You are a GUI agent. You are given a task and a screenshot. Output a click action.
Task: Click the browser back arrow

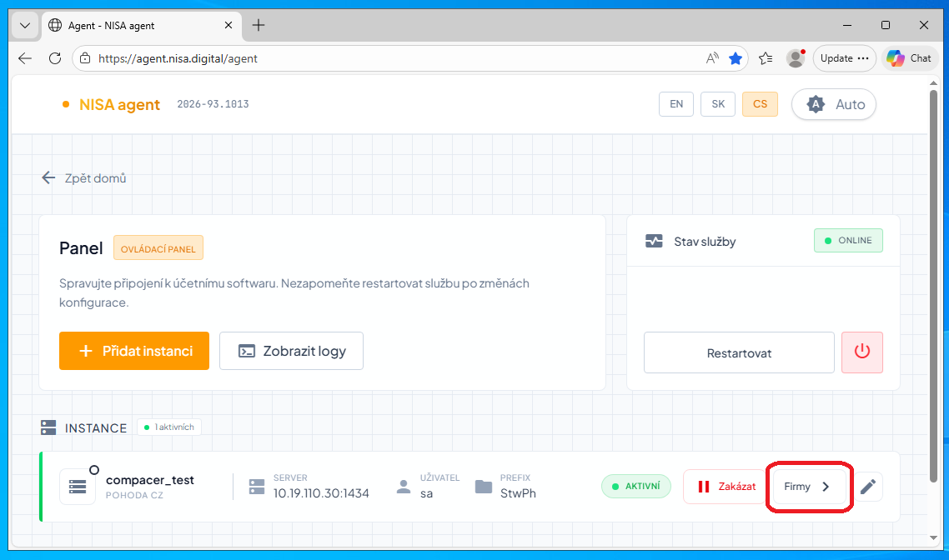[25, 58]
